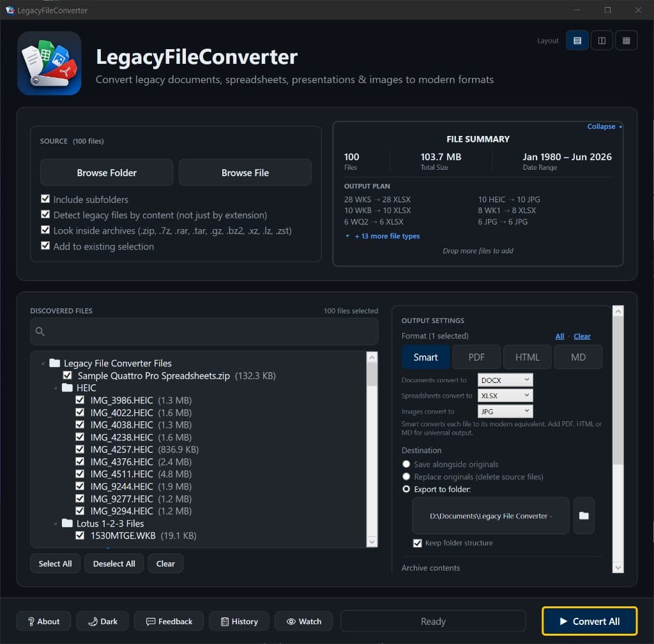Toggle Keep folder structure checkbox
The image size is (654, 644).
tap(417, 543)
